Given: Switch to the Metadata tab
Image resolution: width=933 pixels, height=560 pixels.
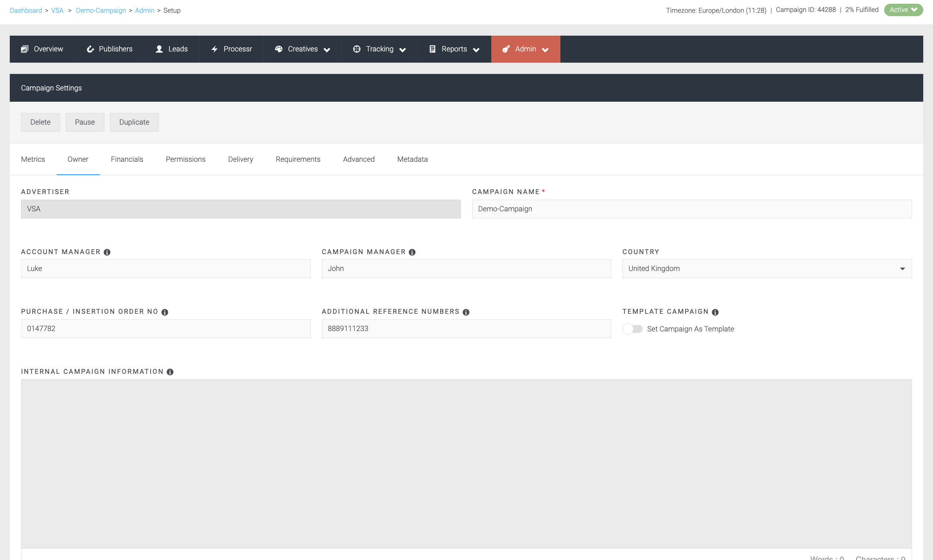Looking at the screenshot, I should pyautogui.click(x=412, y=159).
